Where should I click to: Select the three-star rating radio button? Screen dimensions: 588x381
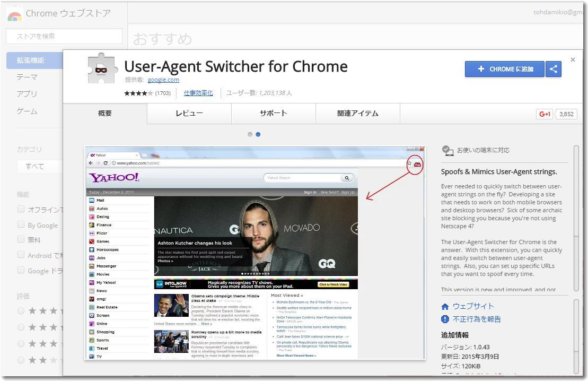(21, 344)
